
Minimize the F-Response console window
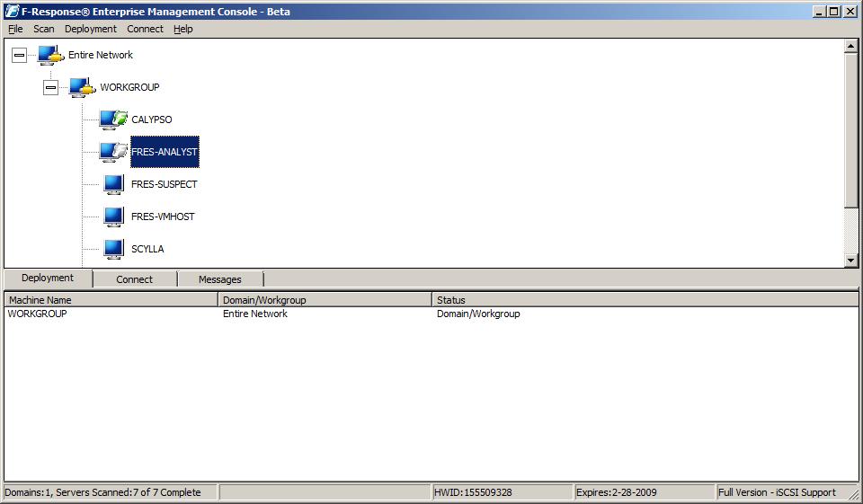coord(820,11)
